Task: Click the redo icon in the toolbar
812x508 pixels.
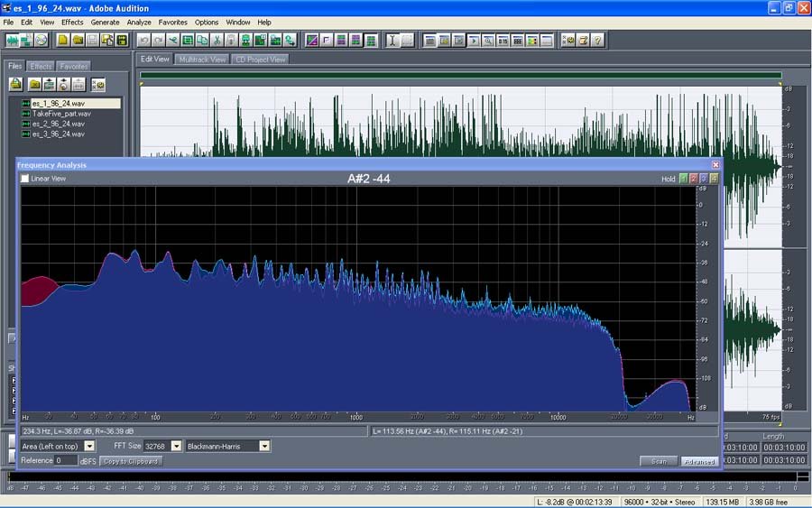Action: pyautogui.click(x=158, y=41)
